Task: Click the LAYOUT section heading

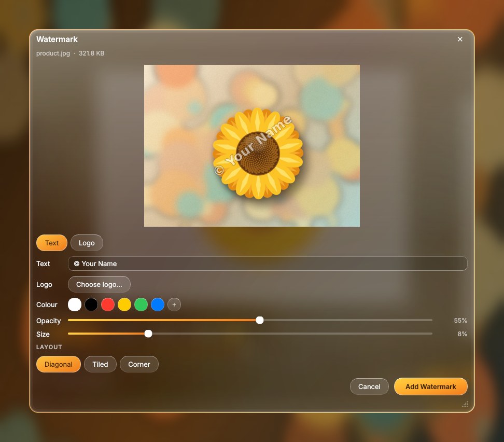Action: coord(49,347)
